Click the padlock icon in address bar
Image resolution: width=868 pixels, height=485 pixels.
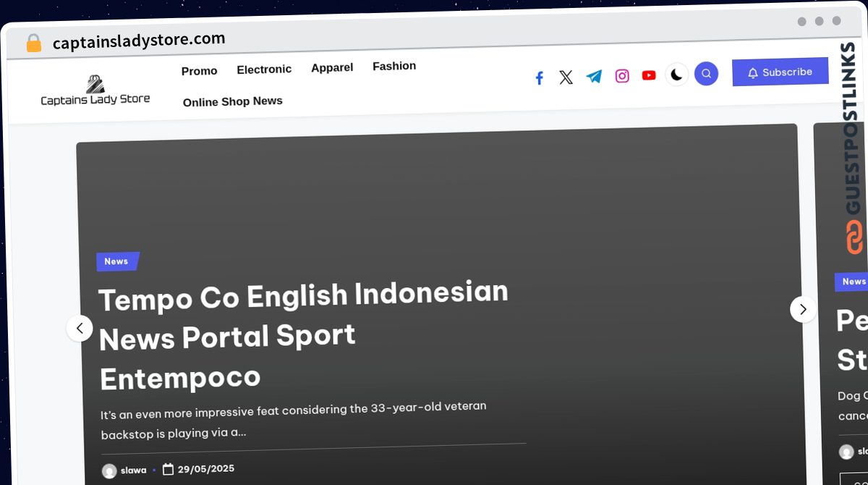33,43
